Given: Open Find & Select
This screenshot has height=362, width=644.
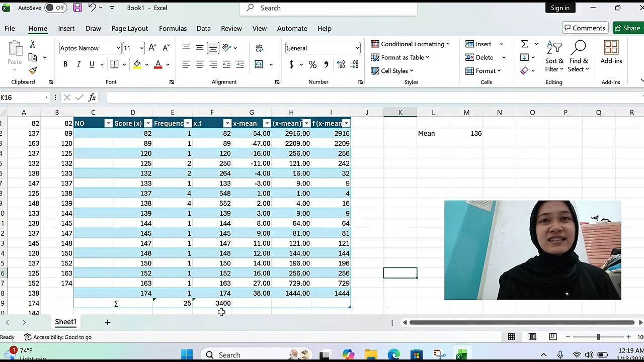Looking at the screenshot, I should (x=579, y=57).
